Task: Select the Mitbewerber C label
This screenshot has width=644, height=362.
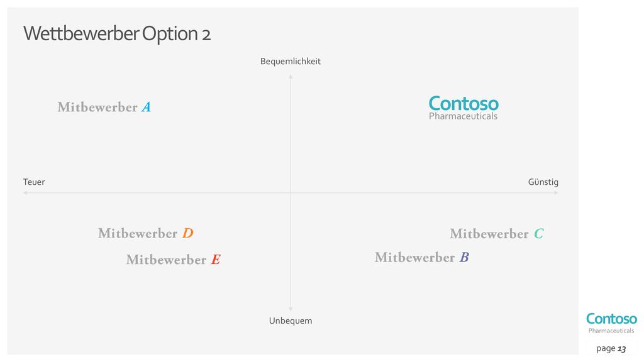Action: 497,234
